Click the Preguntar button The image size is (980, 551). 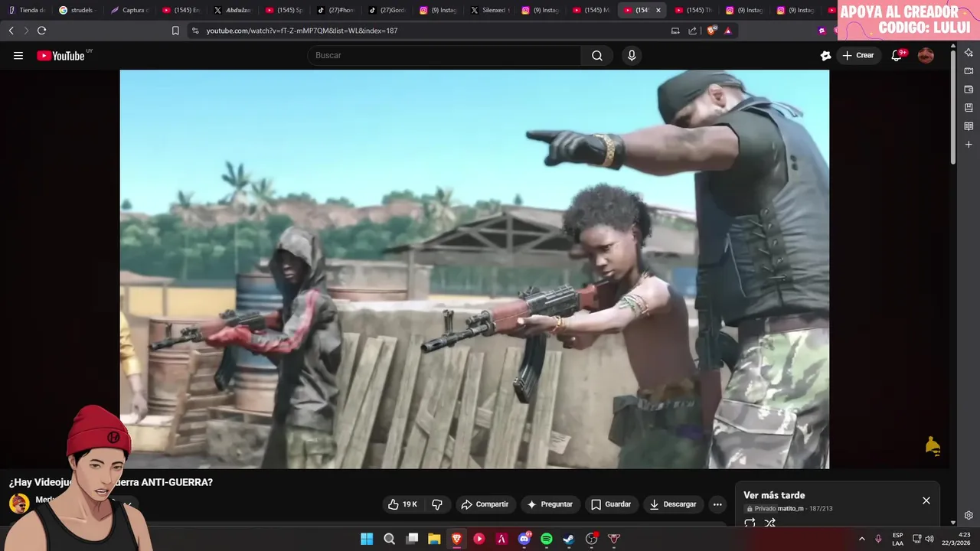pos(550,504)
